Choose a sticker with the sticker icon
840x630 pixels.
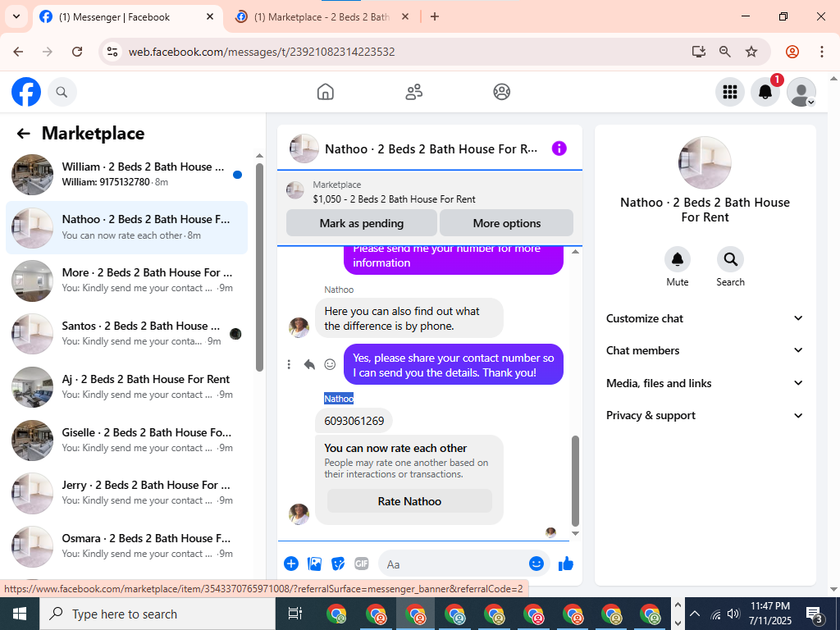pyautogui.click(x=337, y=564)
